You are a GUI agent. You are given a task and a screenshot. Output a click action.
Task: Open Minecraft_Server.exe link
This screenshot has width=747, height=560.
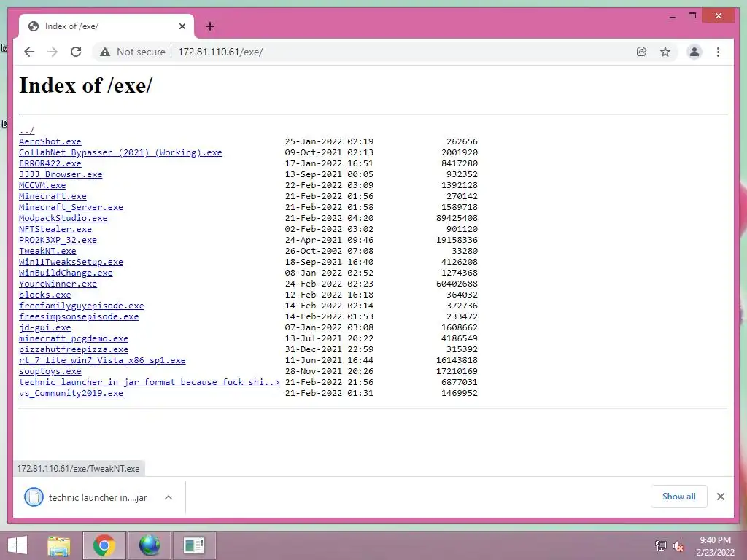pos(71,207)
